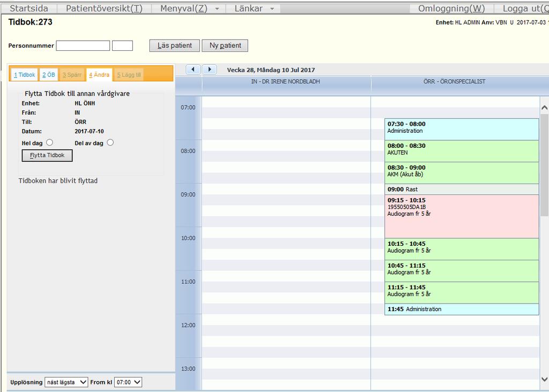Click the 12:00 time label

(188, 325)
